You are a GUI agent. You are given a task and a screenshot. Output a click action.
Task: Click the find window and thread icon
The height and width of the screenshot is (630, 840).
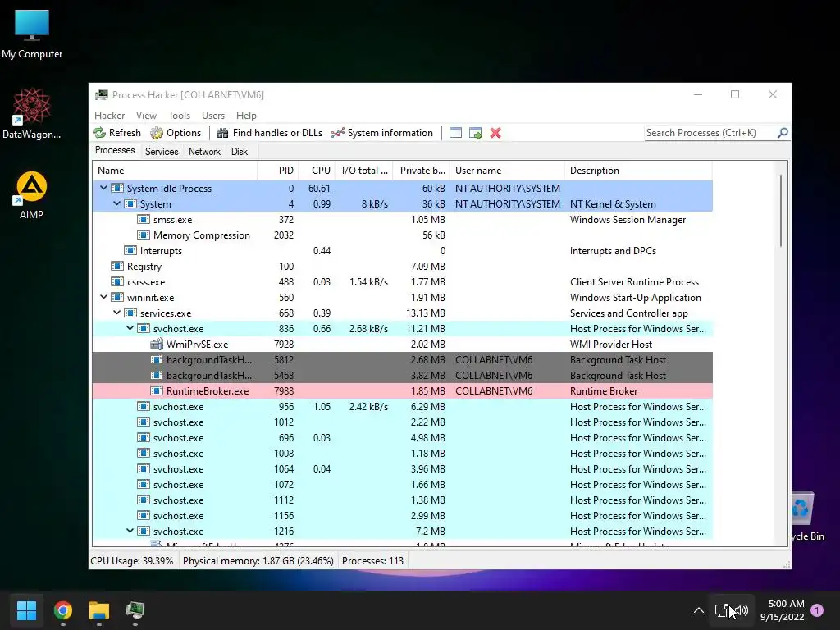point(475,133)
